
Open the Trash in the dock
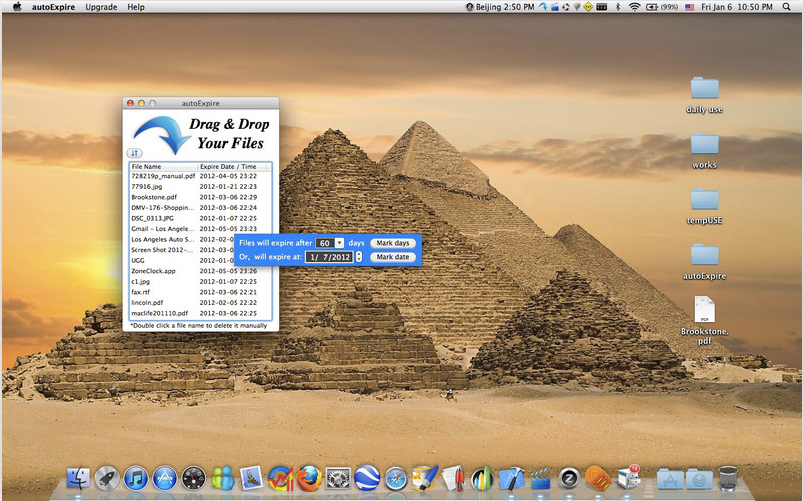coord(728,479)
